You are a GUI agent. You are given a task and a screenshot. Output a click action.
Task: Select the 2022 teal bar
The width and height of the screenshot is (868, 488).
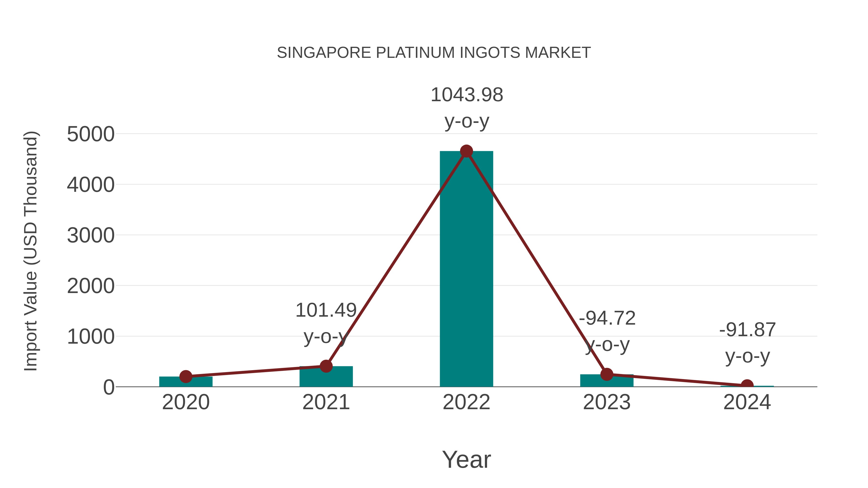[x=466, y=269]
